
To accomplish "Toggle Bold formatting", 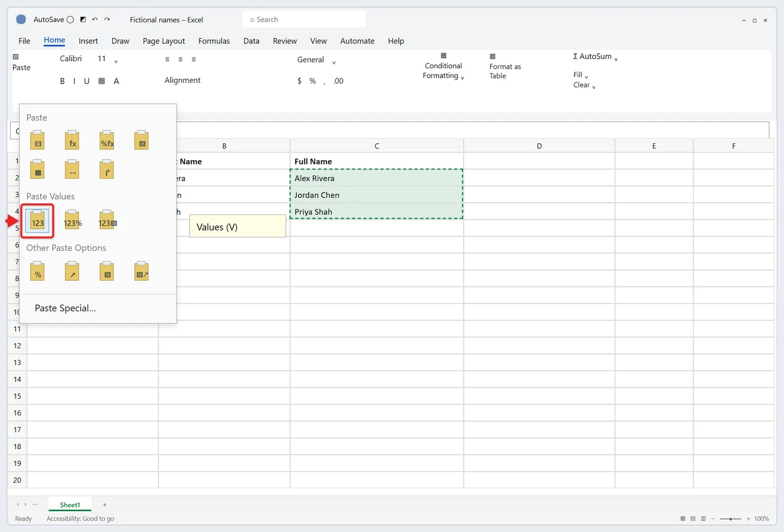I will coord(62,81).
